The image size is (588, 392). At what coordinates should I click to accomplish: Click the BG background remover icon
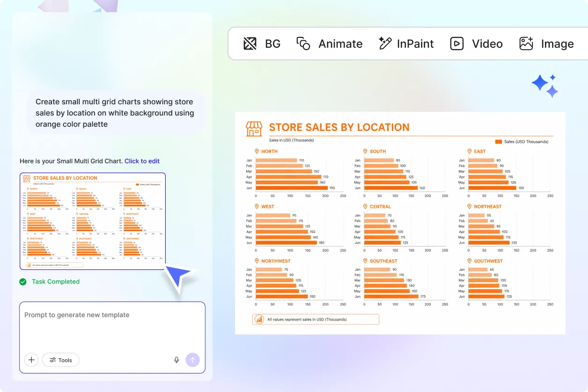tap(250, 44)
